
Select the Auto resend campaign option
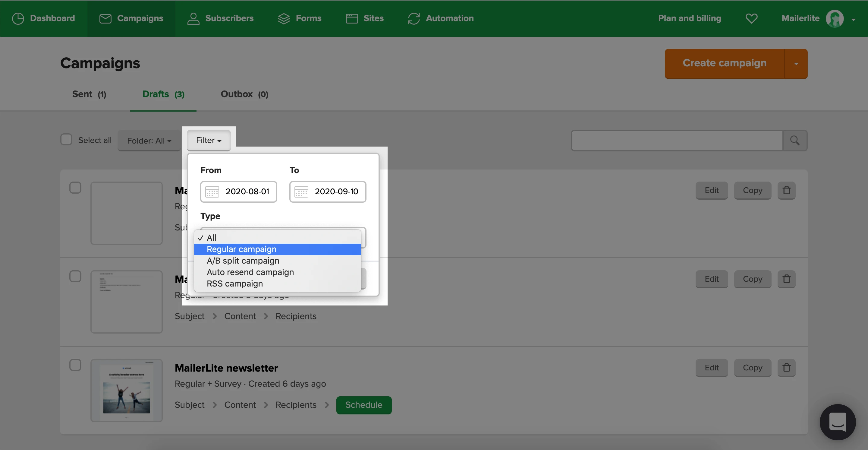(278, 272)
